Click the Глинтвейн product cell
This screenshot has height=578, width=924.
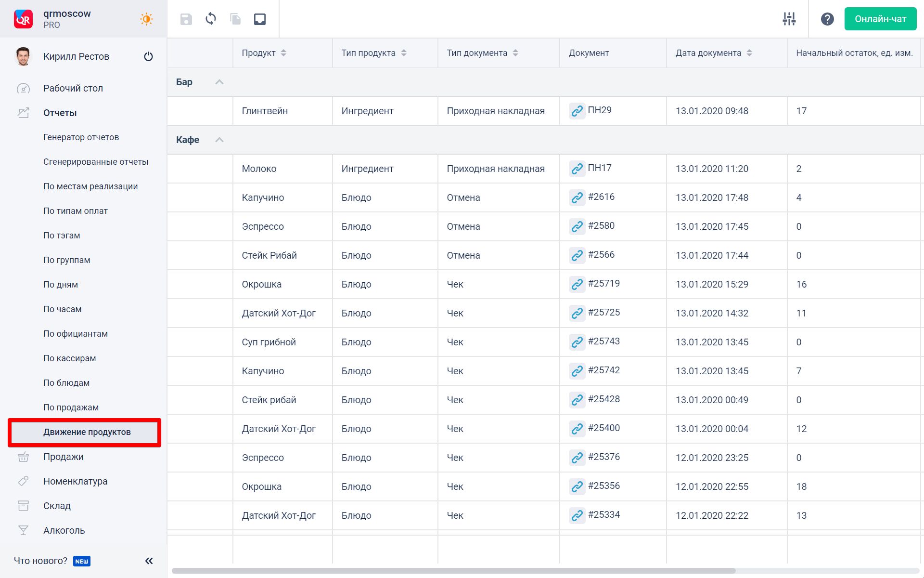(282, 111)
